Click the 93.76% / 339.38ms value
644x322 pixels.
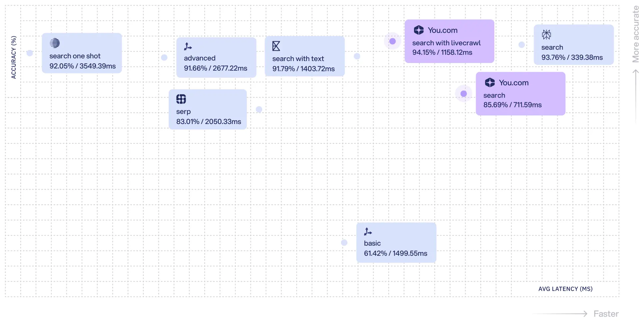click(572, 57)
